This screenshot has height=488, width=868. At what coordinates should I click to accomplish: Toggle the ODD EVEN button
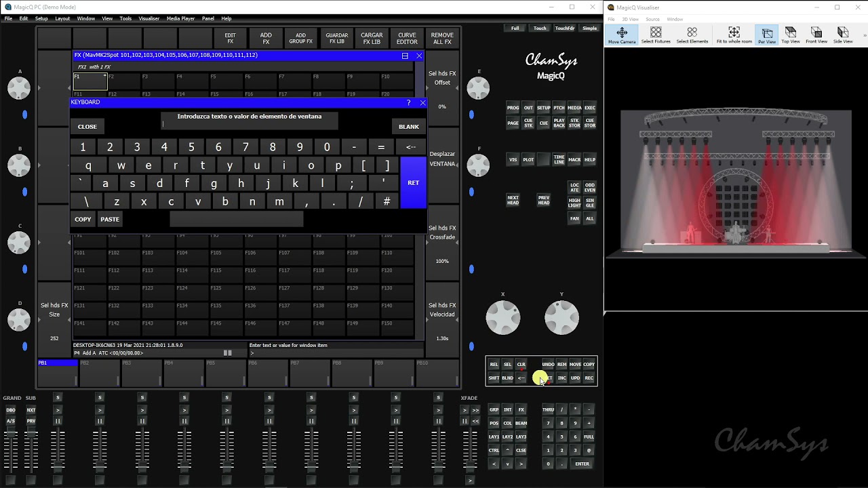590,186
